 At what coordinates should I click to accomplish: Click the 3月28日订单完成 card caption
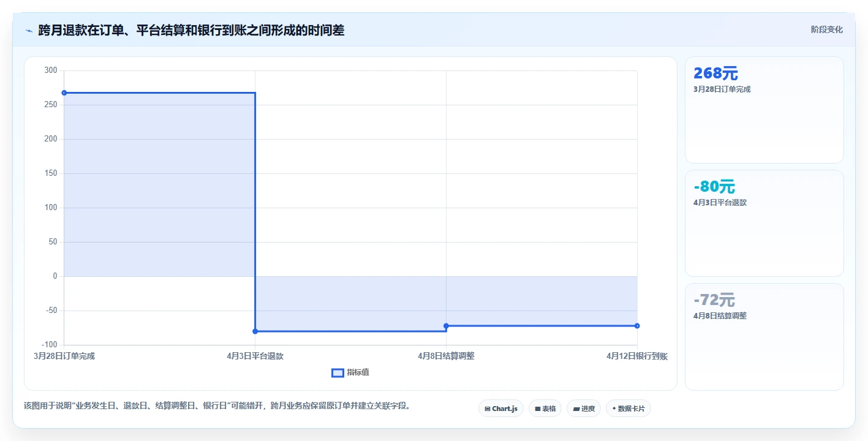coord(722,89)
